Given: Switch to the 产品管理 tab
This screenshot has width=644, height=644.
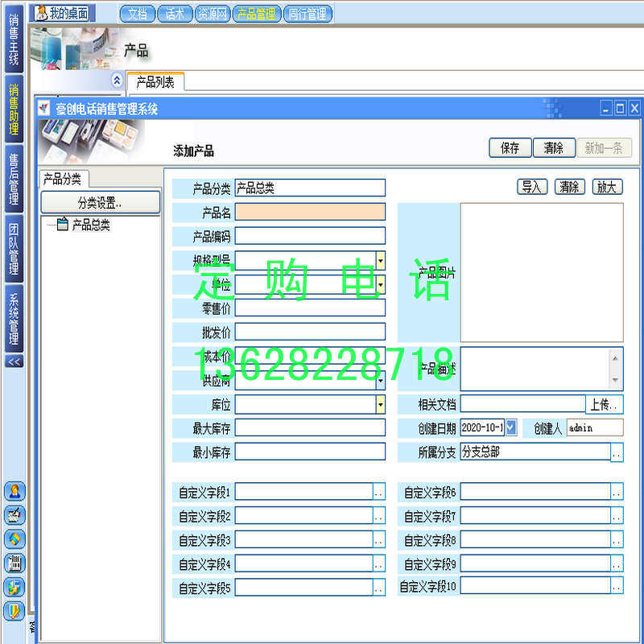Looking at the screenshot, I should (x=257, y=14).
